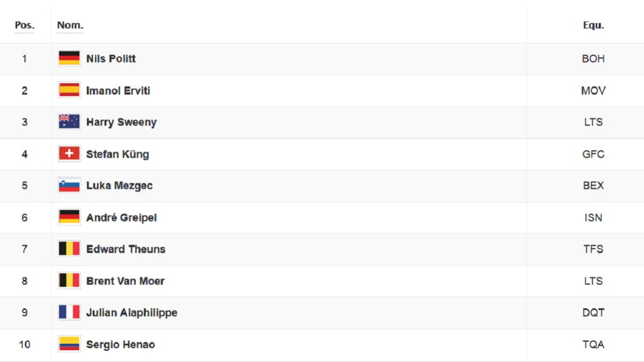Open Julian Alaphilippe rider link
Viewport: 644px width, 362px height.
(131, 313)
